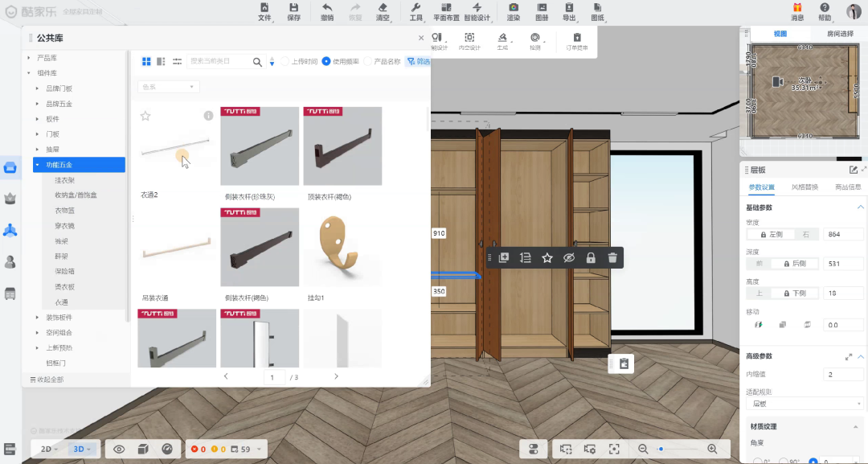Switch to large grid view in library

(x=146, y=61)
